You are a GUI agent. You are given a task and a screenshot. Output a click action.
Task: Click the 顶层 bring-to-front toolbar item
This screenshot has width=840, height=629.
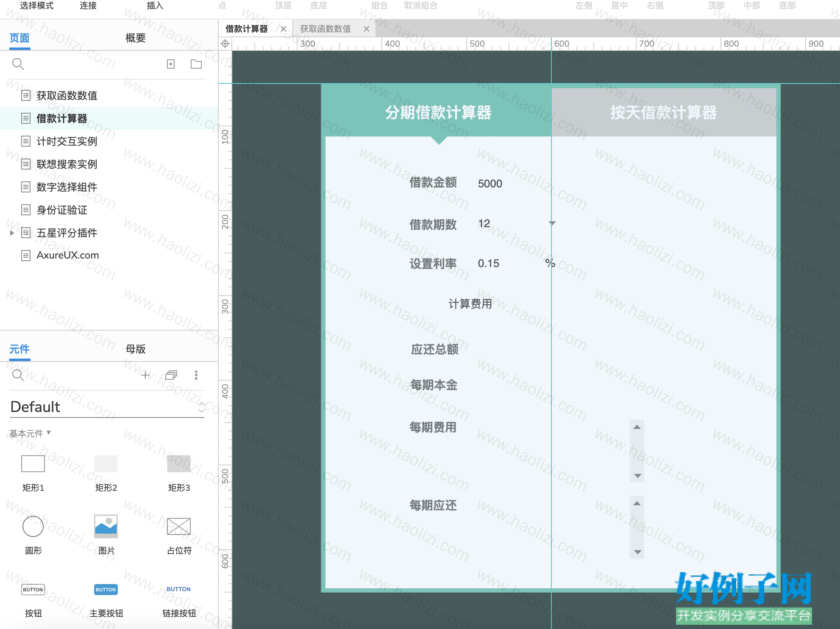point(283,6)
